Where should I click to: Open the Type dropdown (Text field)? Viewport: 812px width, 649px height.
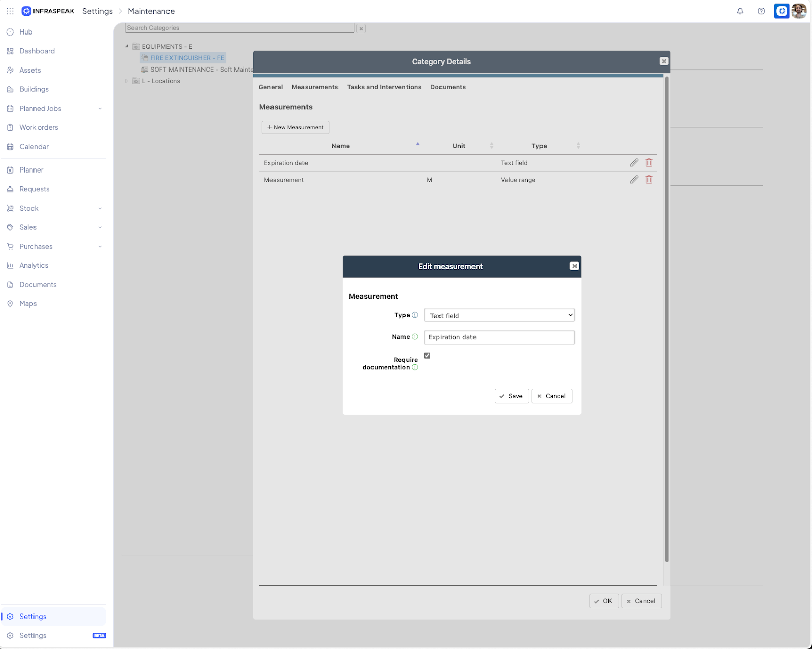coord(499,315)
